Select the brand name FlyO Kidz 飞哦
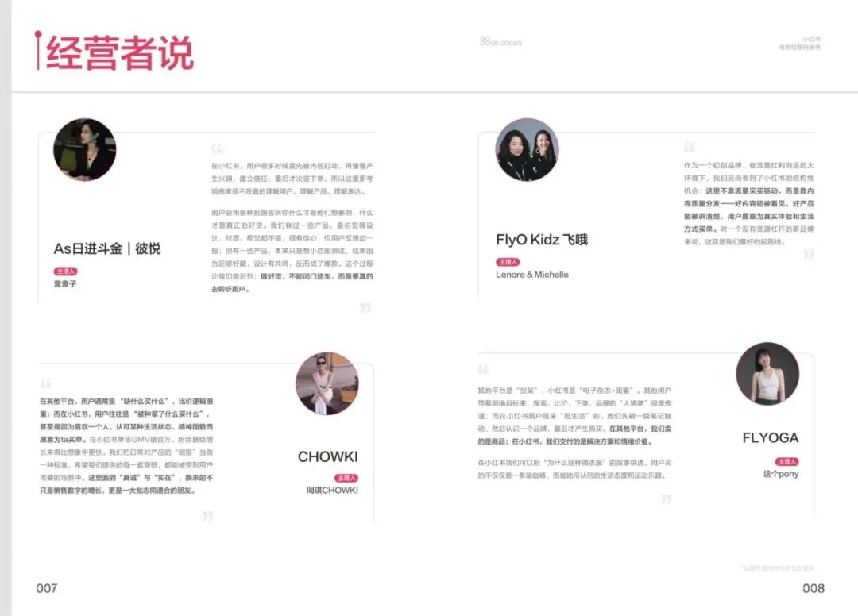 (x=542, y=240)
